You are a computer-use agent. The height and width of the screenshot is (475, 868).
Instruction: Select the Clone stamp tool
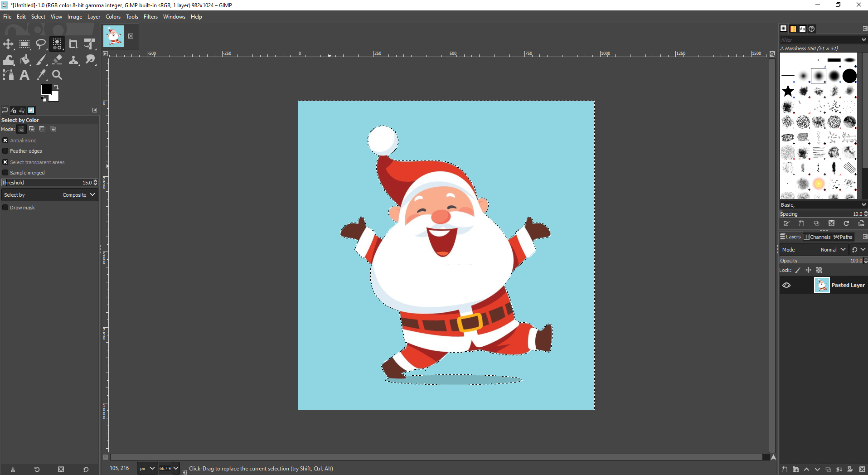[x=73, y=59]
